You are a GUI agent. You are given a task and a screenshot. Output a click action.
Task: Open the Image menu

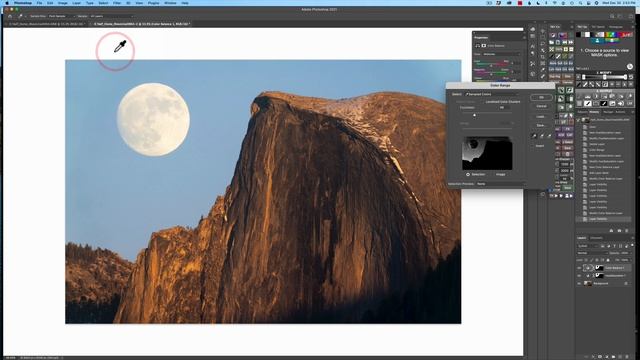(x=62, y=3)
